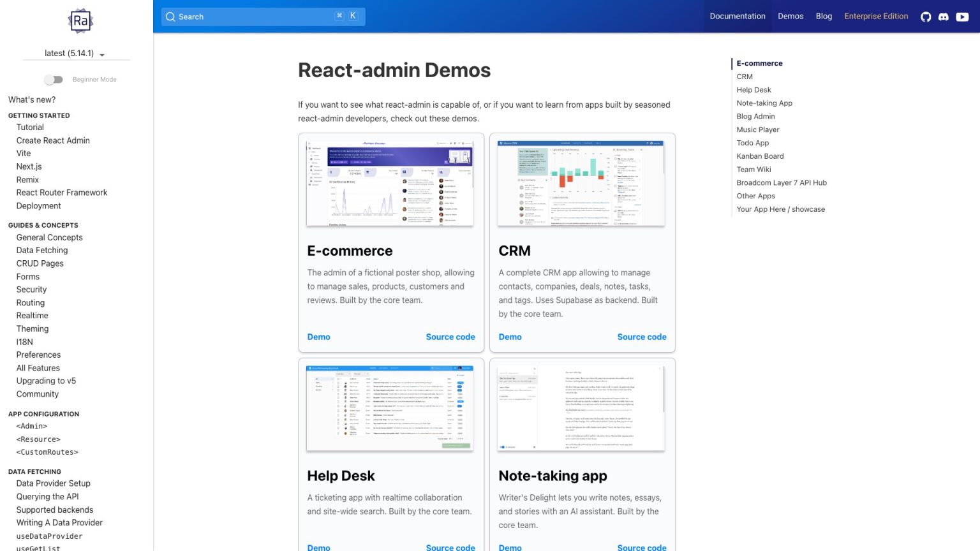This screenshot has height=551, width=980.
Task: Open Routing in sidebar
Action: pos(31,303)
